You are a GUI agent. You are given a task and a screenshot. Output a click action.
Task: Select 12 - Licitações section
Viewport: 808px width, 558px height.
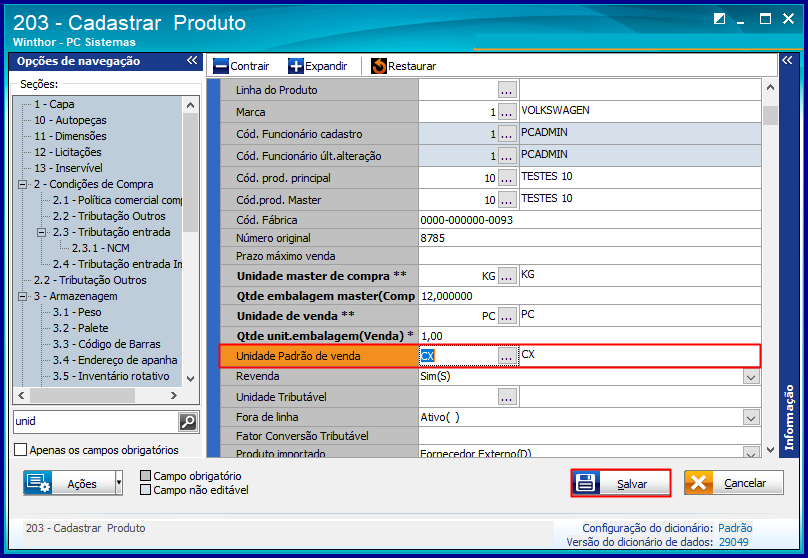68,152
